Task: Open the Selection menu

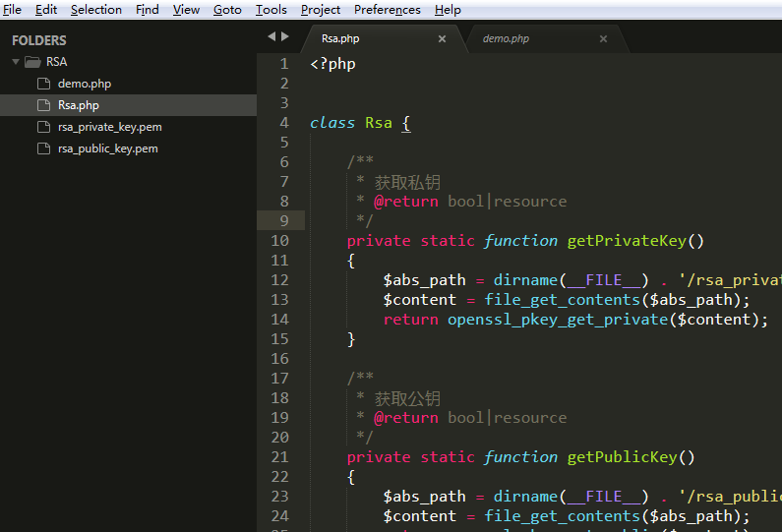Action: point(96,10)
